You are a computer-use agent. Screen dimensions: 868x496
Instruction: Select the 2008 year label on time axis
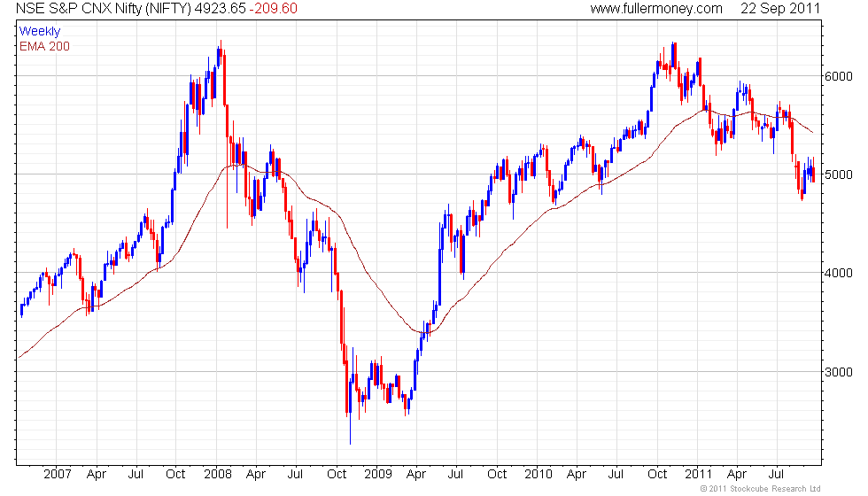tap(218, 475)
